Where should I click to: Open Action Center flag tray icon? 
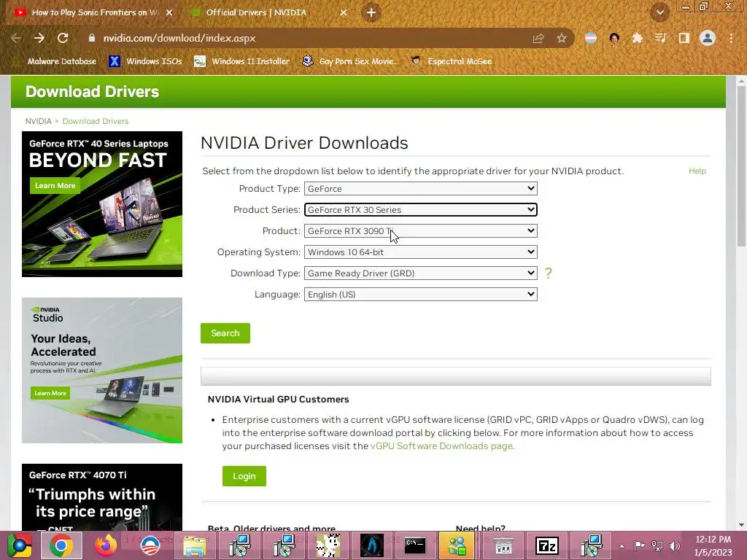639,545
